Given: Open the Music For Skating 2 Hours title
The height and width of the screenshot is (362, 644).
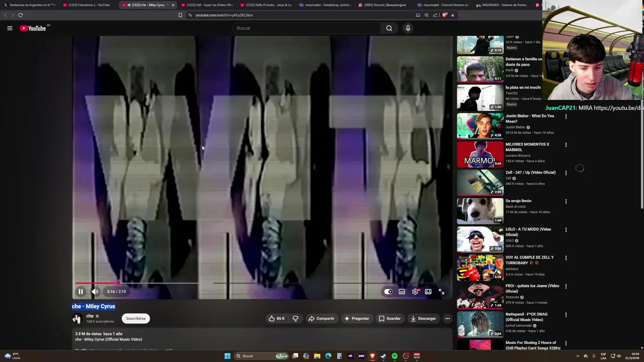Looking at the screenshot, I should coord(533,345).
